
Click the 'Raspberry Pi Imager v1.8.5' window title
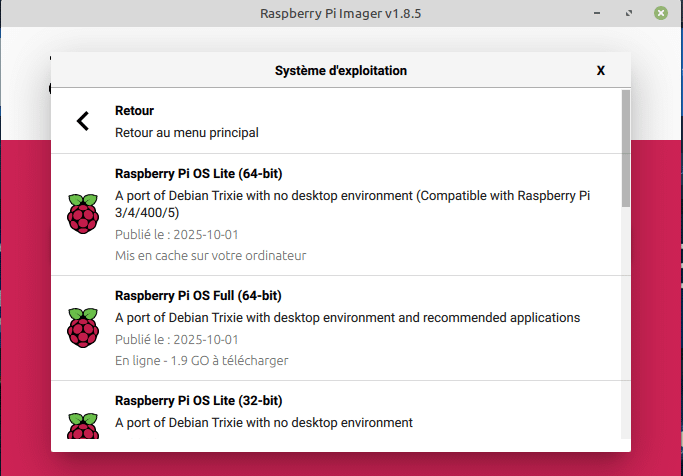point(341,14)
